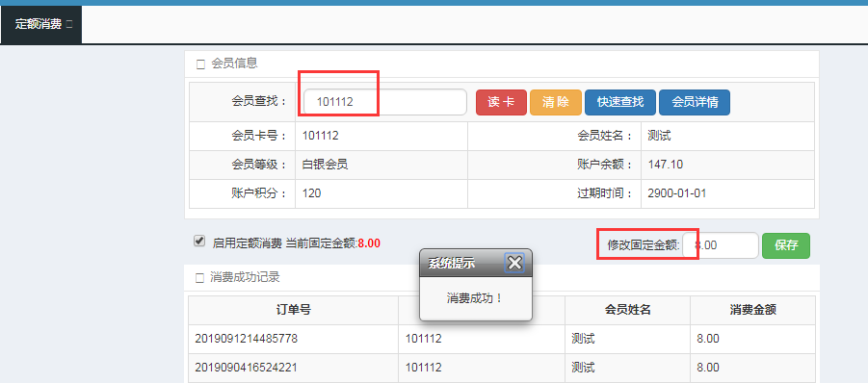Image resolution: width=868 pixels, height=383 pixels.
Task: Click the red 8.00 current fixed amount
Action: [x=369, y=243]
